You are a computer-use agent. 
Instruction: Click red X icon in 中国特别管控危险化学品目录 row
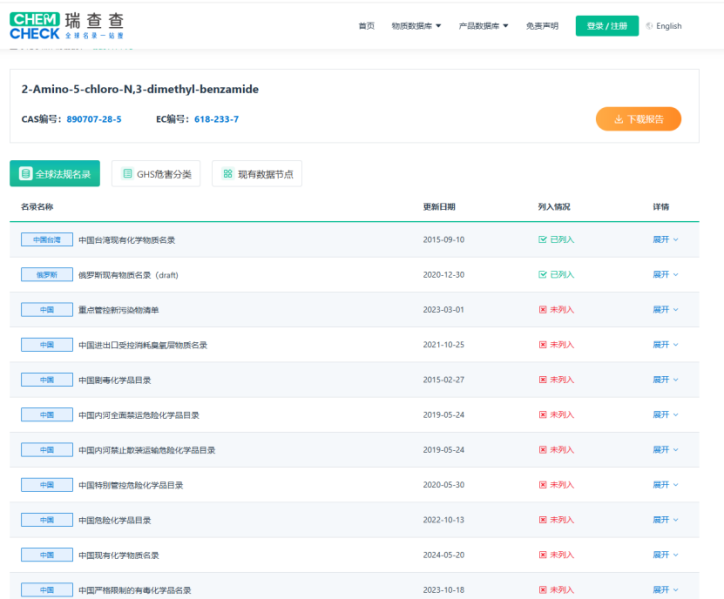(543, 485)
